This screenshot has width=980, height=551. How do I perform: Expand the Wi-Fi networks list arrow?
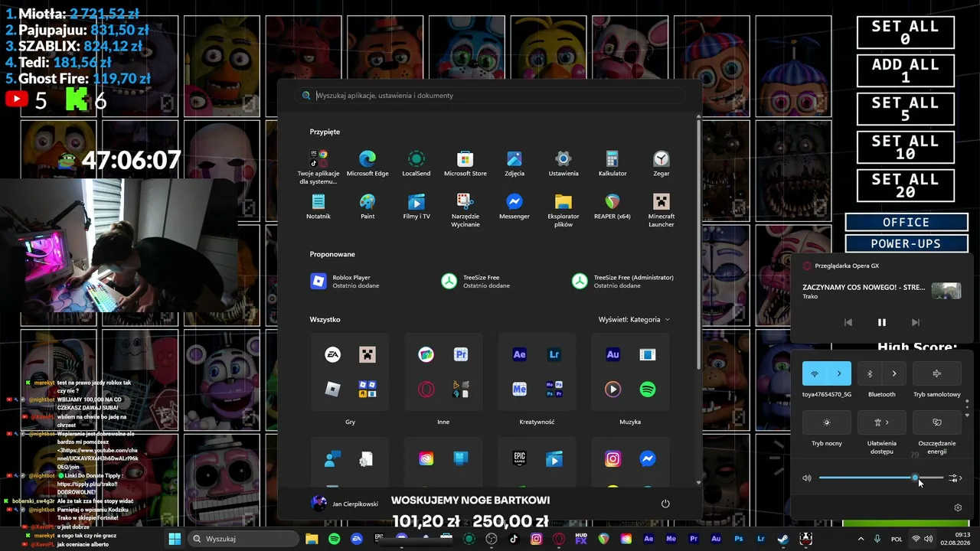pos(839,373)
